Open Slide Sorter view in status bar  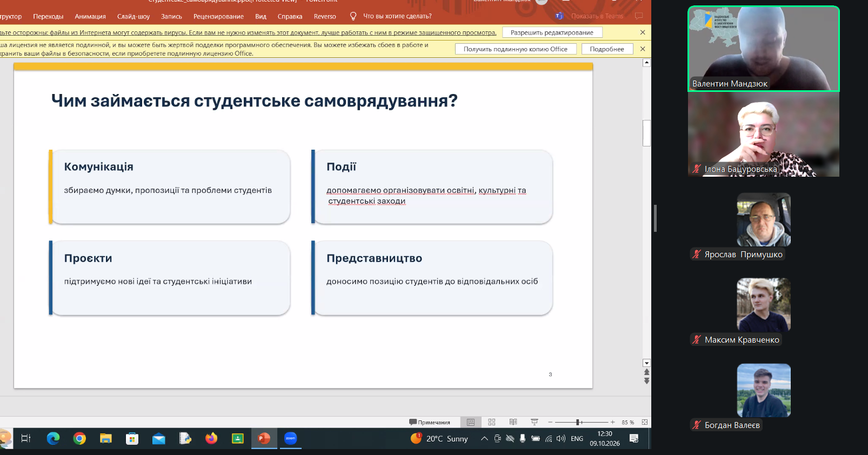tap(492, 422)
